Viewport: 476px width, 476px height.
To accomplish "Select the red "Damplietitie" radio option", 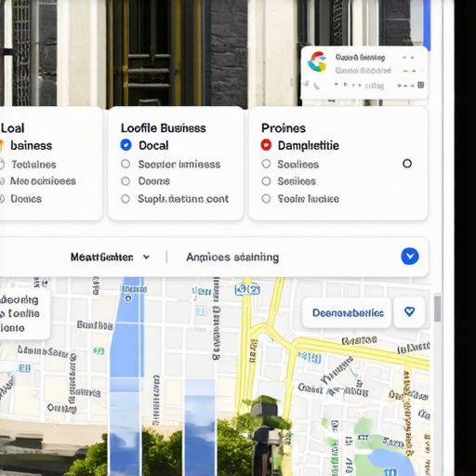I will tap(266, 145).
